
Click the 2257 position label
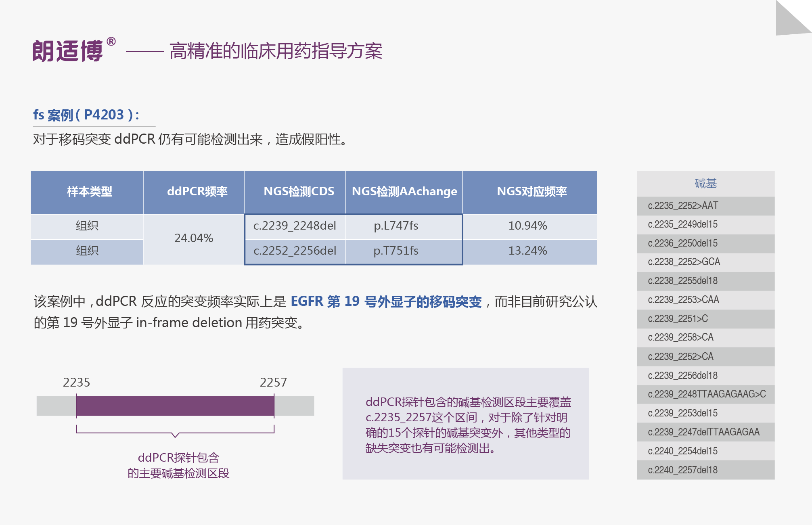click(x=273, y=383)
